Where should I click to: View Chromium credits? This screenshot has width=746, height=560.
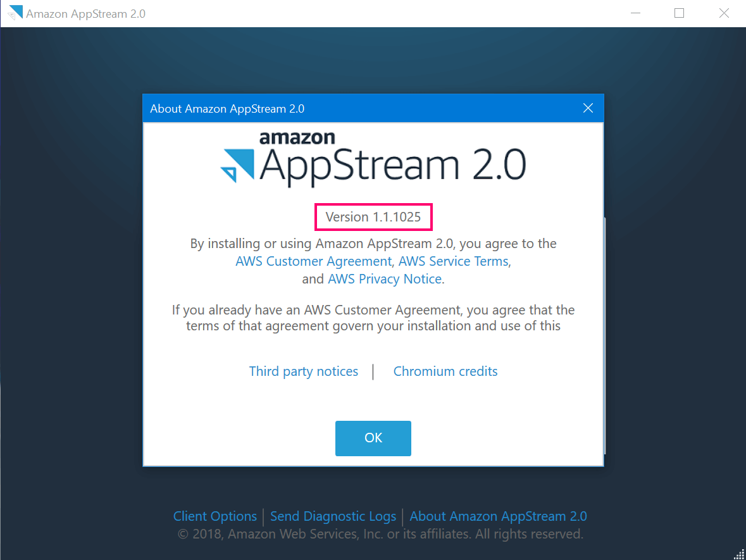coord(445,371)
